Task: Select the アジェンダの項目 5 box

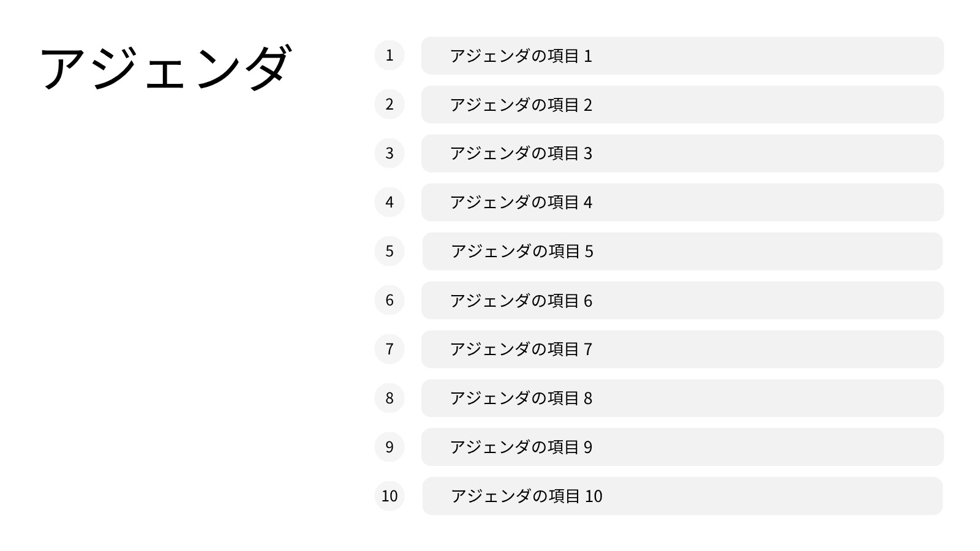Action: (682, 251)
